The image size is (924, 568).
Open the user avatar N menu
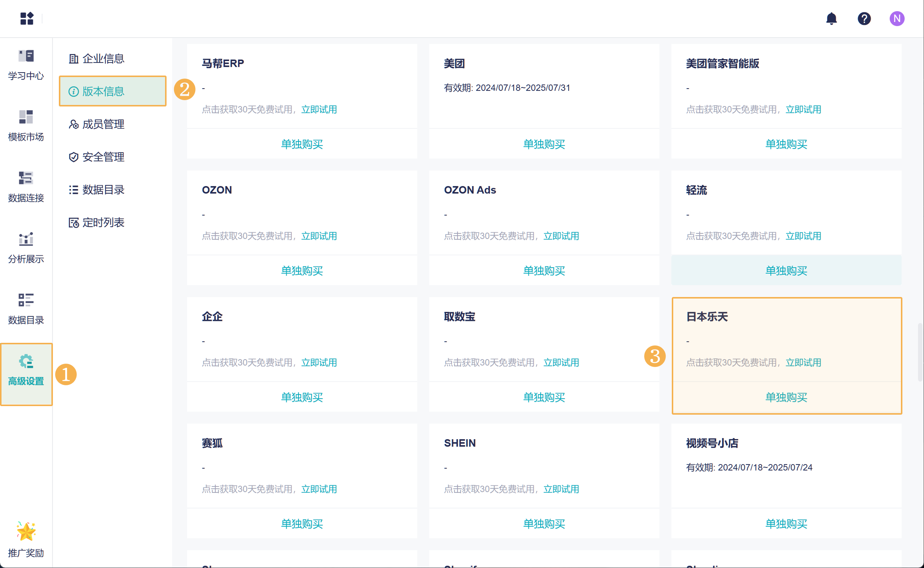coord(896,18)
